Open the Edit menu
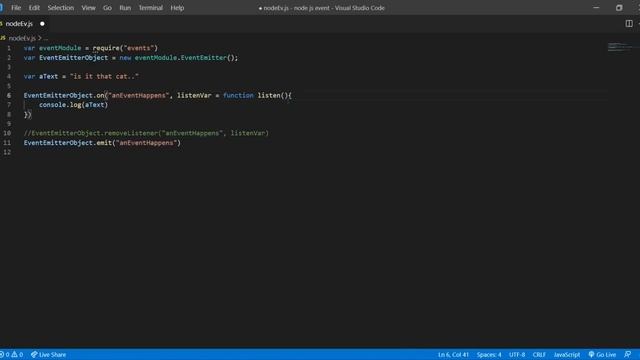 click(x=34, y=8)
